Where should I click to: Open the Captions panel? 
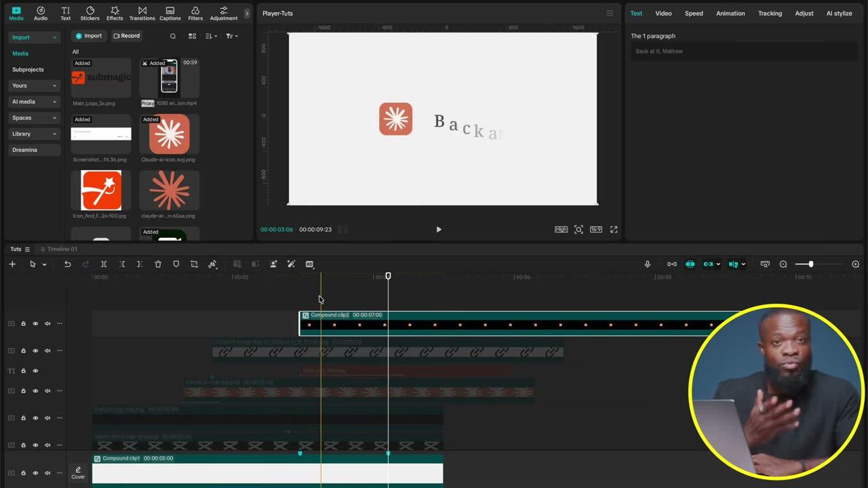click(170, 14)
